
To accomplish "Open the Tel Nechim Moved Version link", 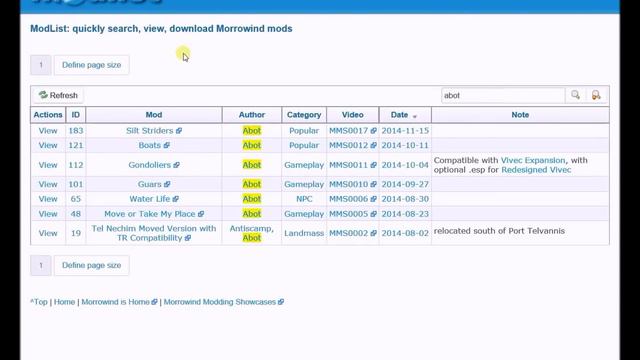I will (153, 233).
